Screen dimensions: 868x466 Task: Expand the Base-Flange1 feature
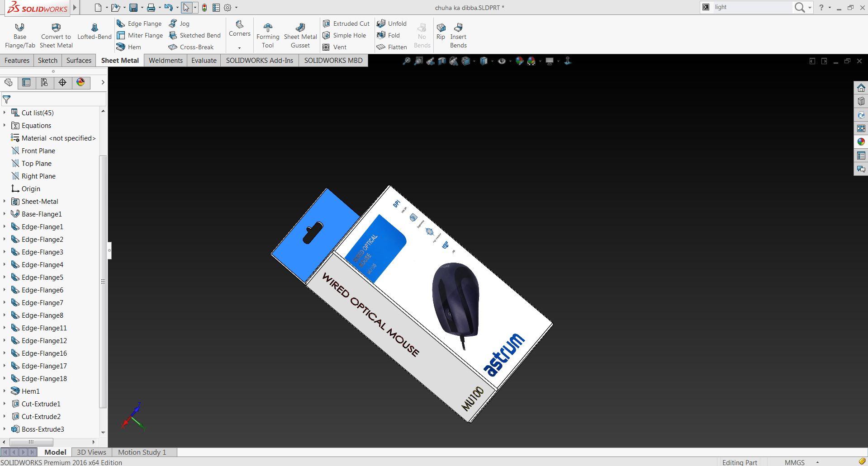coord(5,214)
